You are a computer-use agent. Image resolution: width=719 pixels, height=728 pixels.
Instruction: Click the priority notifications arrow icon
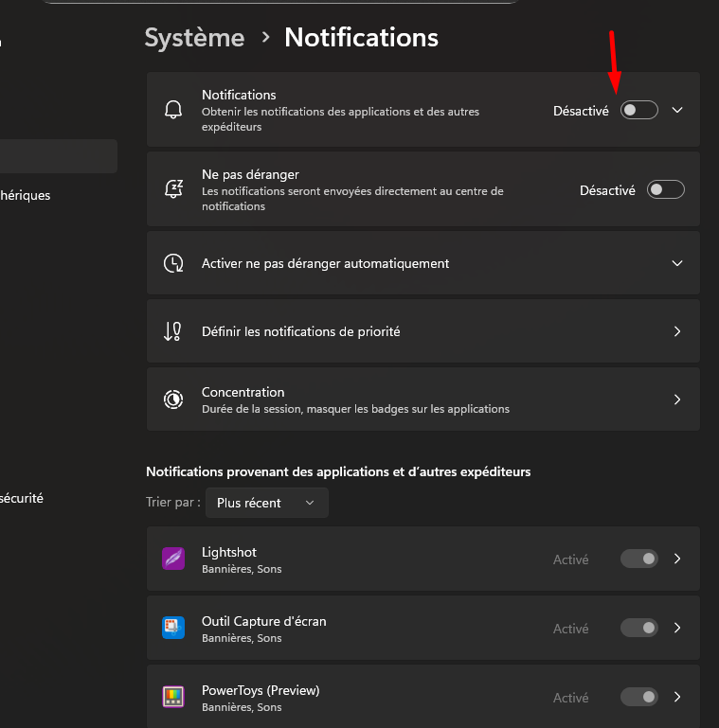click(172, 331)
